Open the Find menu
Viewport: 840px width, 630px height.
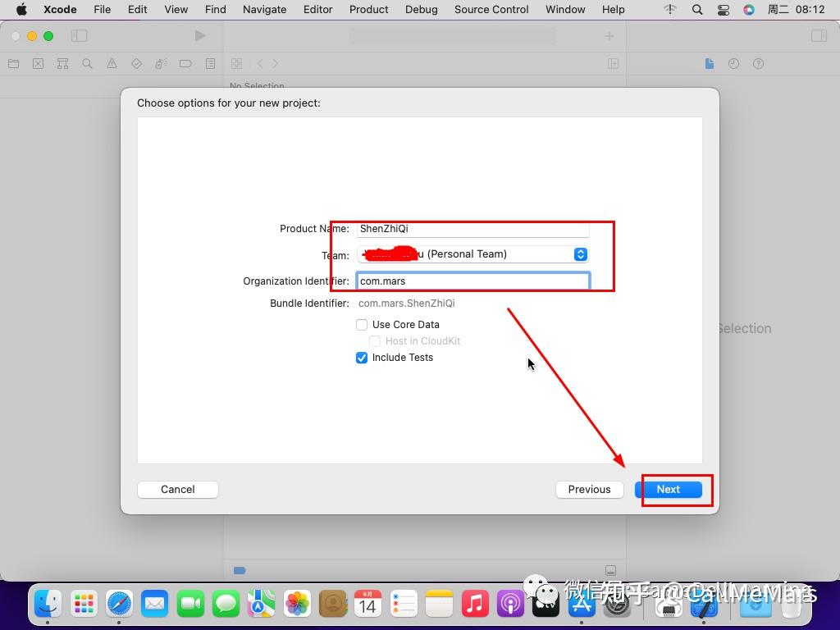216,9
